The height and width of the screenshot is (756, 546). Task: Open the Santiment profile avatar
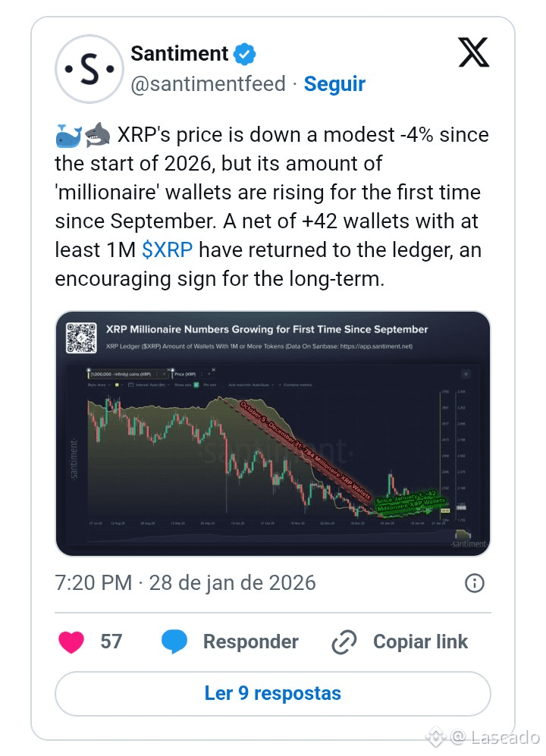point(89,69)
